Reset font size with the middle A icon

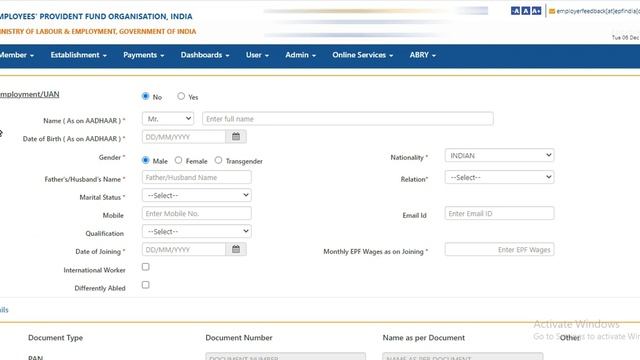pyautogui.click(x=526, y=11)
